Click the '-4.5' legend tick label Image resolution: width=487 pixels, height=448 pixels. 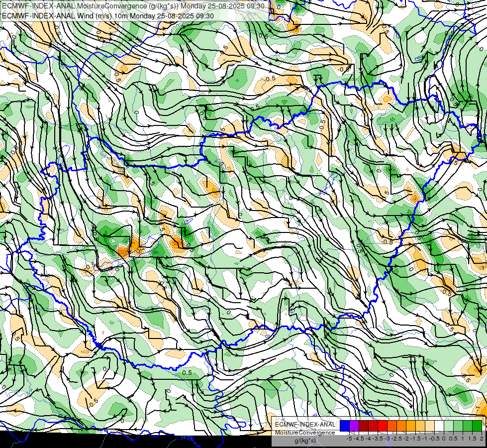(x=359, y=439)
